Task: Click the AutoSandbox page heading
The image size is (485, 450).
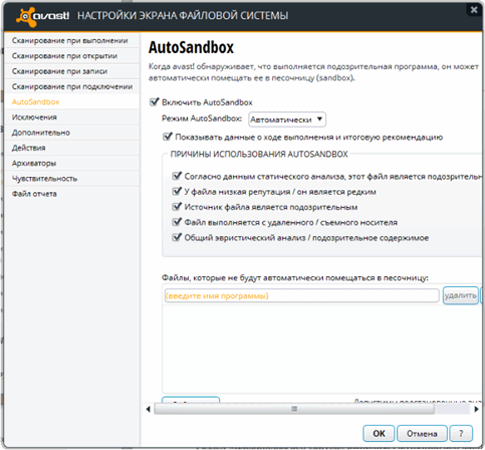Action: [x=191, y=47]
